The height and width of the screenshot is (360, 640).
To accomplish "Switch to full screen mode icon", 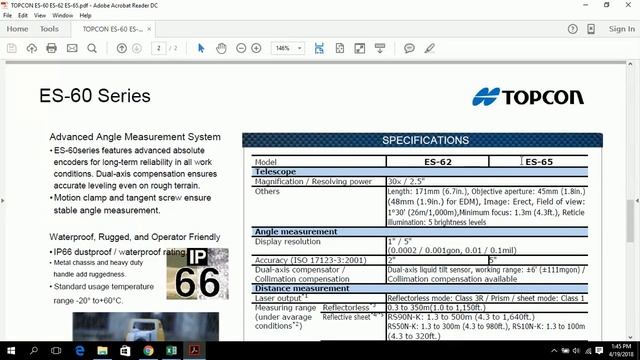I will [x=360, y=48].
